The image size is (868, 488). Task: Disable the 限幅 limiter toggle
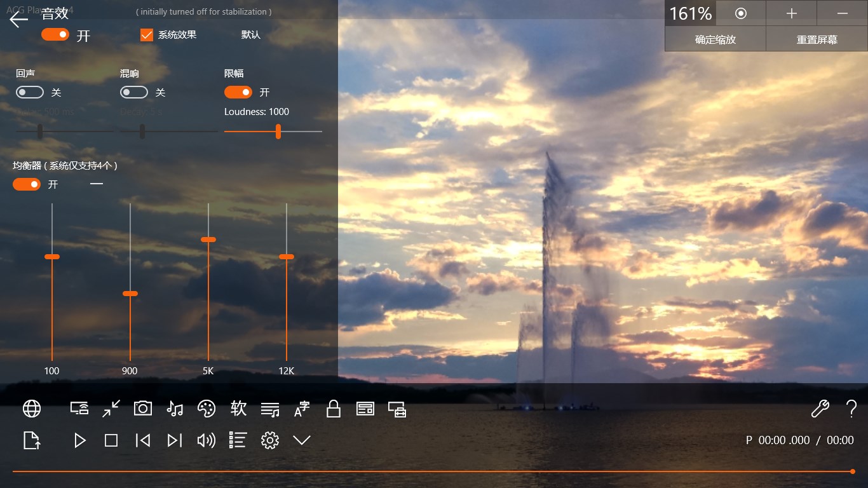click(238, 92)
